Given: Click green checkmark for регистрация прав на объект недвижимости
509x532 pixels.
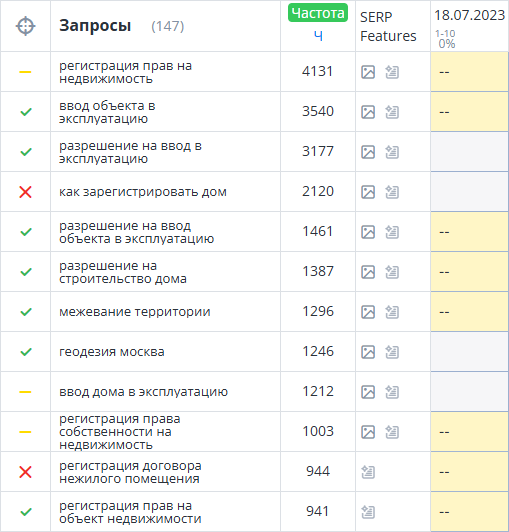Looking at the screenshot, I should [26, 512].
